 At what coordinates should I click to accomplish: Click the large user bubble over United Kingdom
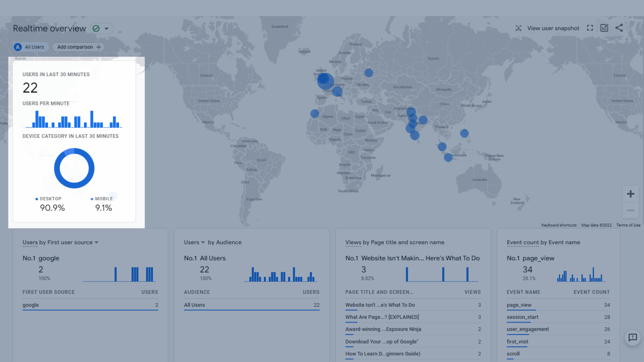click(x=325, y=80)
